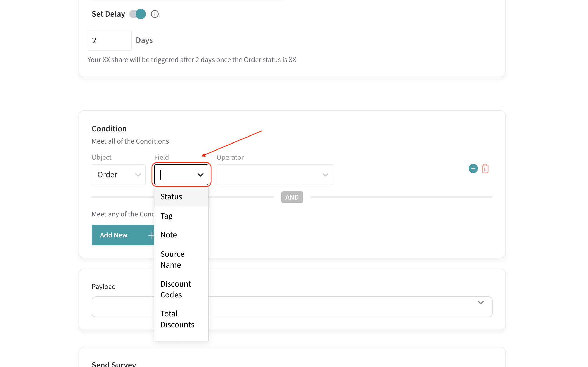Open the Object dropdown showing Order

119,175
